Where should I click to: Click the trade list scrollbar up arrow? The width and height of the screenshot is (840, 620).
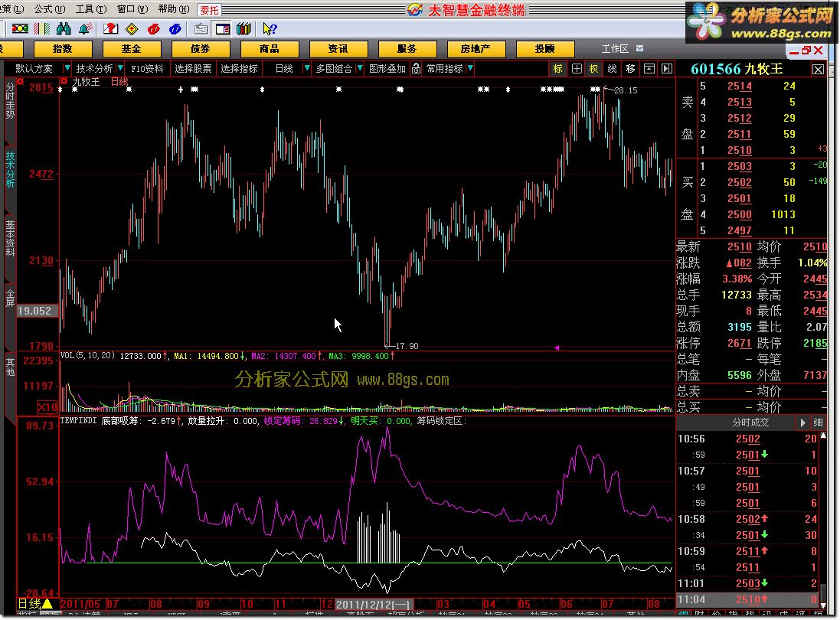click(823, 436)
